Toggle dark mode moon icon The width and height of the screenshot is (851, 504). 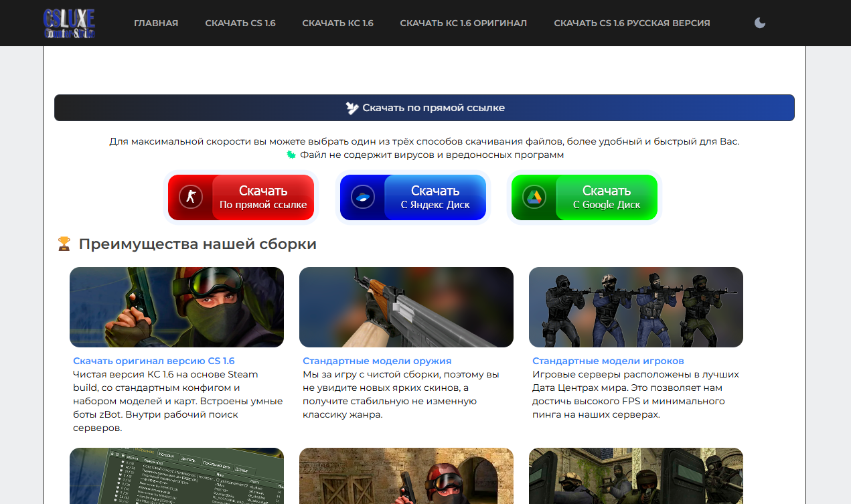click(760, 23)
